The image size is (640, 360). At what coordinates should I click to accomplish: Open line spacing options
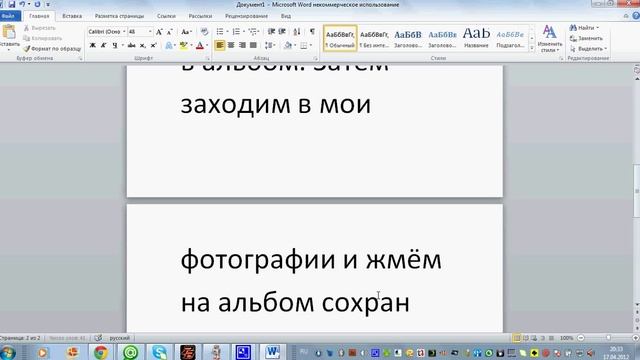(x=269, y=45)
